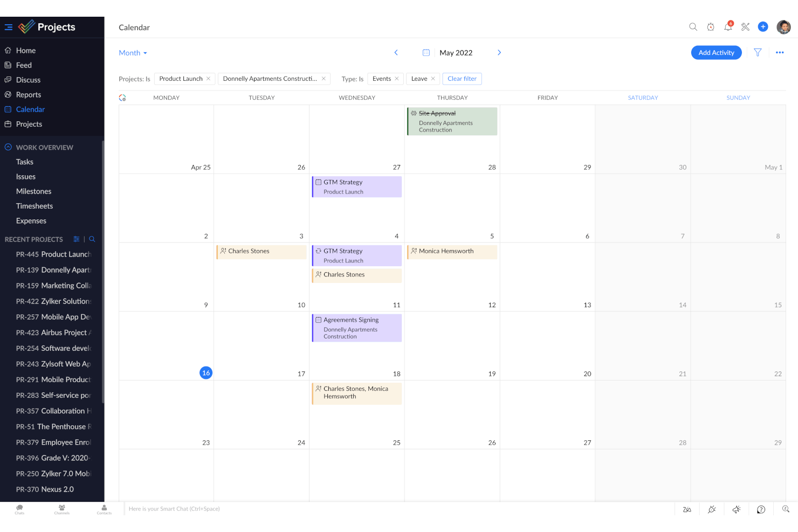798x532 pixels.
Task: Open Chats in the bottom bar
Action: (19, 509)
